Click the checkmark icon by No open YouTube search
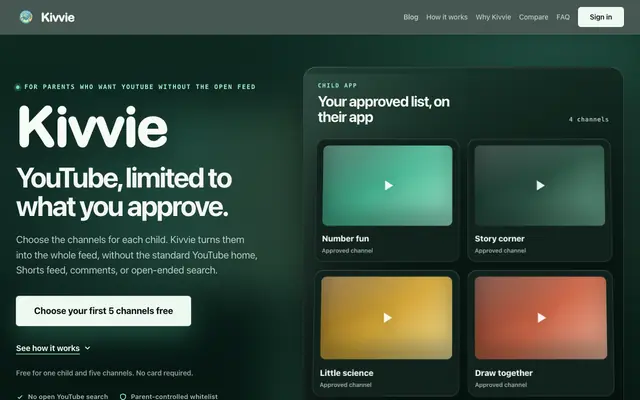This screenshot has height=400, width=640. 20,397
